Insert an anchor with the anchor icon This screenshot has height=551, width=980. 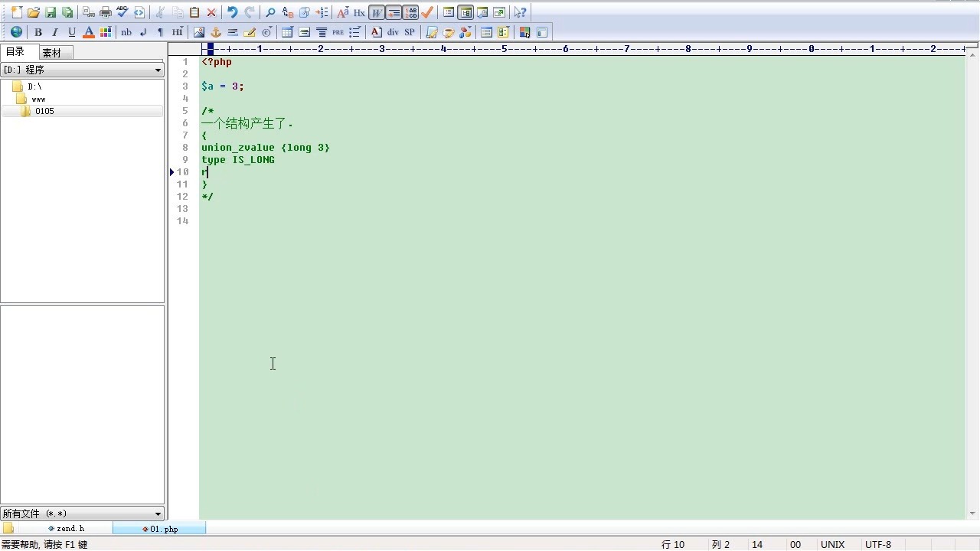(x=216, y=32)
